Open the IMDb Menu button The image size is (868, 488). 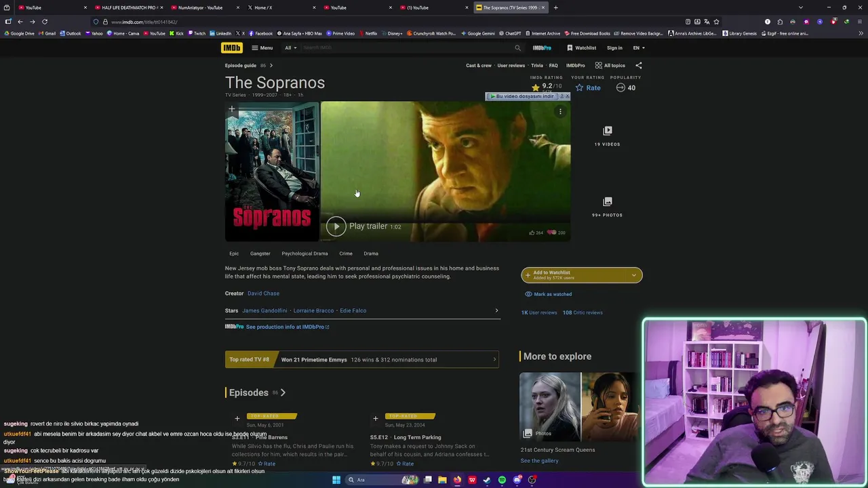point(262,47)
